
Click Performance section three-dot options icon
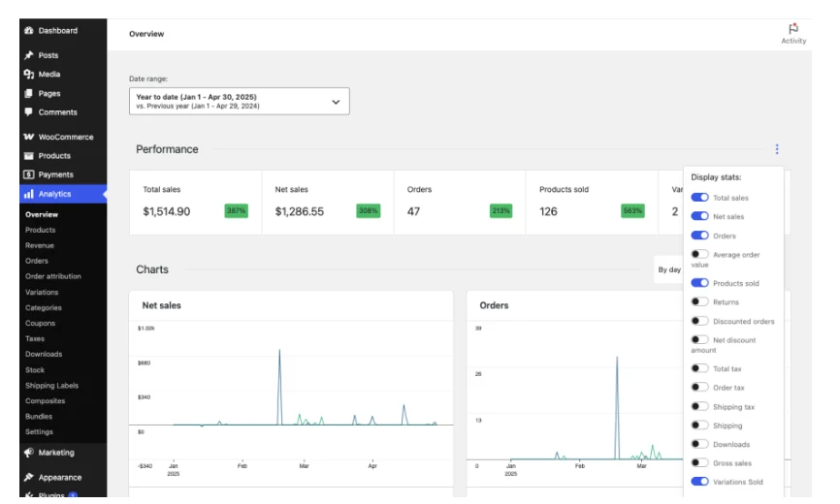(x=776, y=149)
